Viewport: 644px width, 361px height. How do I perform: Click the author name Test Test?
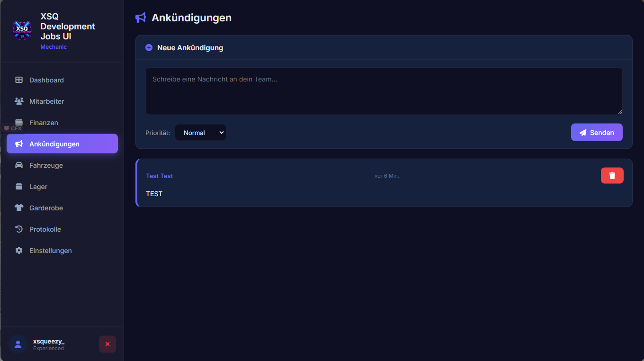[x=160, y=176]
